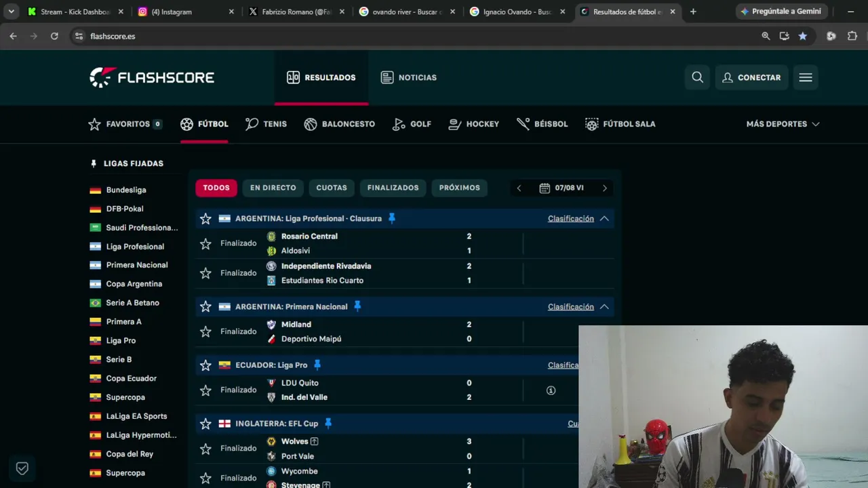Viewport: 868px width, 488px height.
Task: Open the info icon for LDU Quito match
Action: point(551,390)
